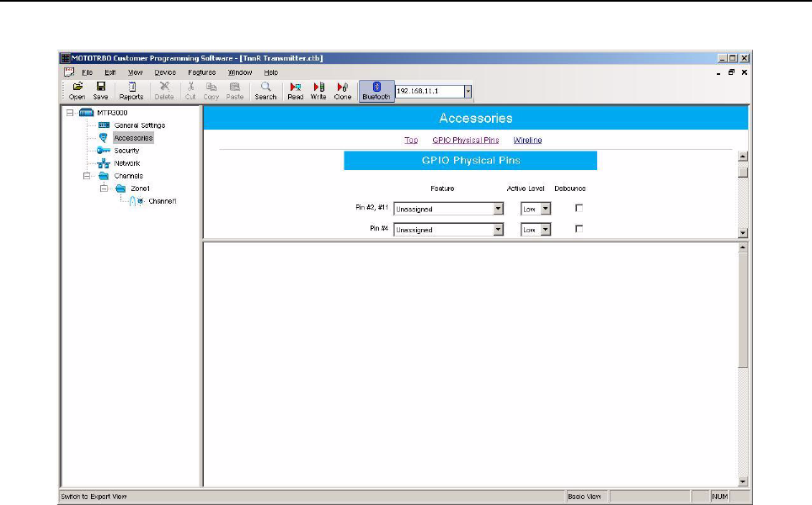
Task: Enable Debounce for Pin #4
Action: (x=579, y=228)
